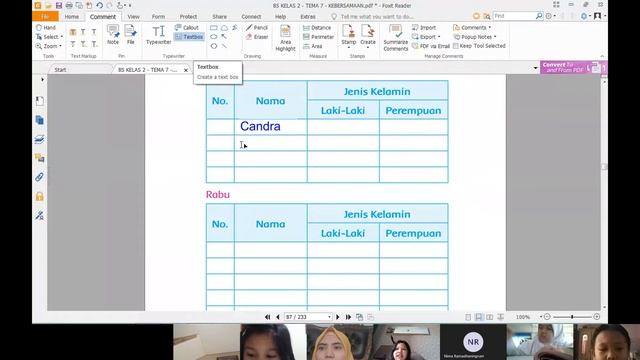The width and height of the screenshot is (640, 360).
Task: Click the Area Highlight tool
Action: pos(285,38)
